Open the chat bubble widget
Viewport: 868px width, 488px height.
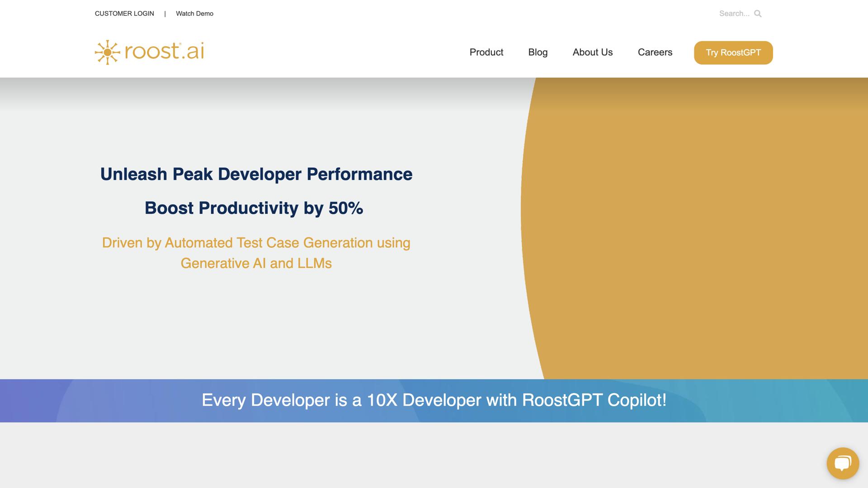point(843,463)
